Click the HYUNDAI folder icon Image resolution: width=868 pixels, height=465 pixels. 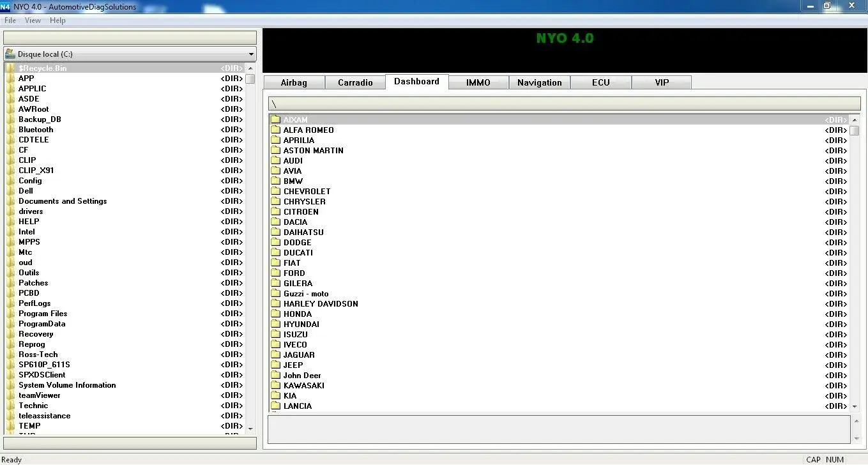coord(275,324)
